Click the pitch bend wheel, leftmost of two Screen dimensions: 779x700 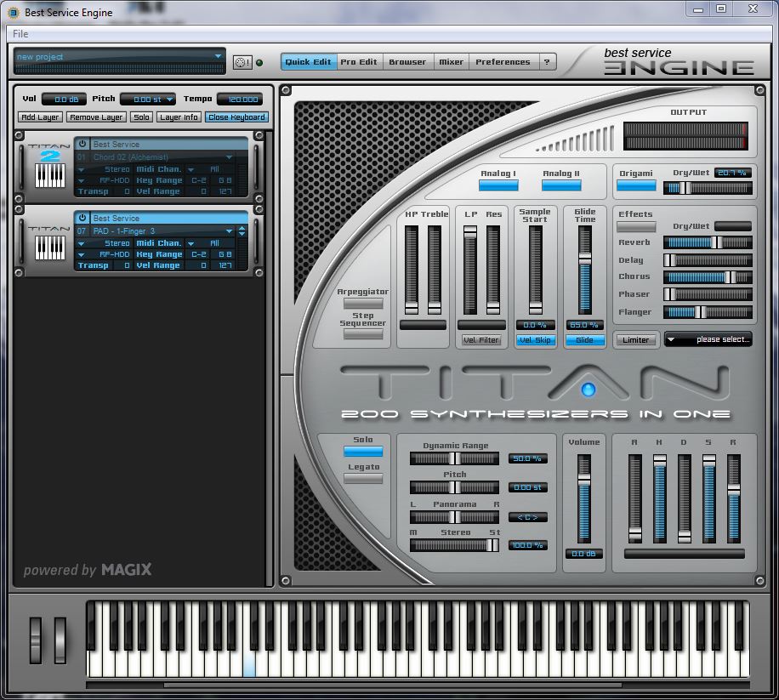[36, 640]
